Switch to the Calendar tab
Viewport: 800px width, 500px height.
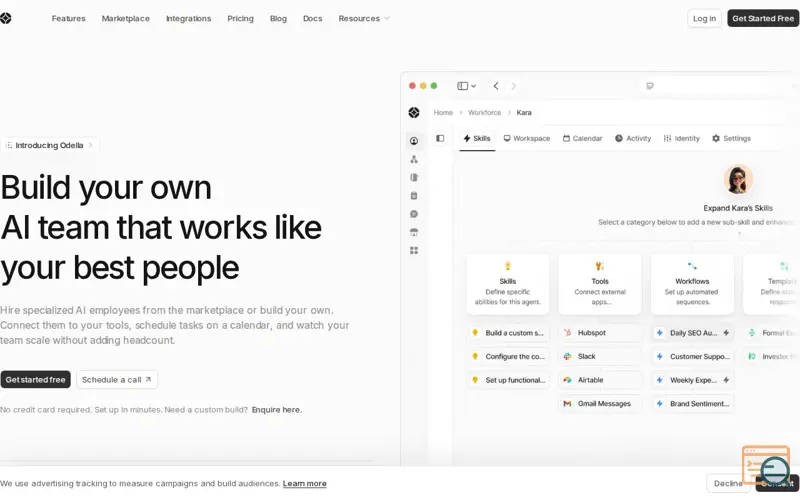[x=582, y=138]
